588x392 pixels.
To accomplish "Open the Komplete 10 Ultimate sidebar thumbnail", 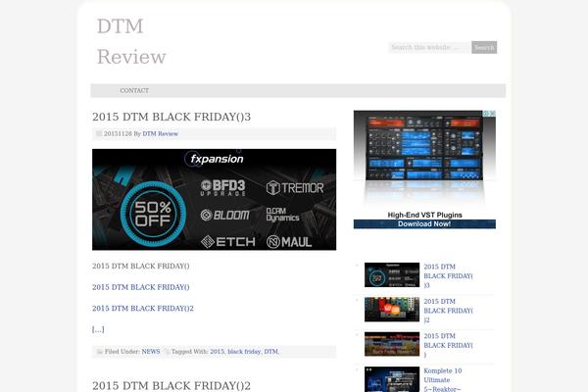I will [392, 379].
